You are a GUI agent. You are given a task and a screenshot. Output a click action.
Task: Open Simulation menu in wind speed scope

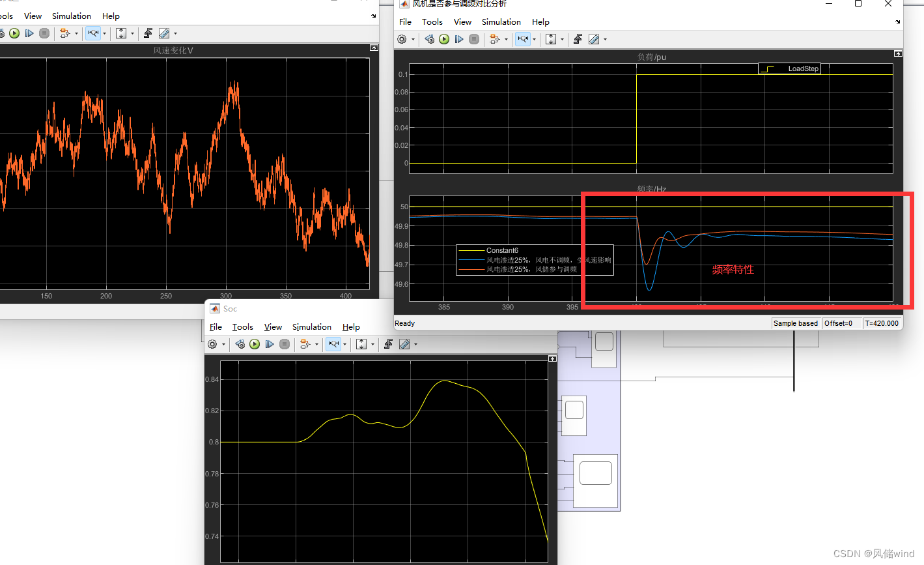click(x=72, y=16)
